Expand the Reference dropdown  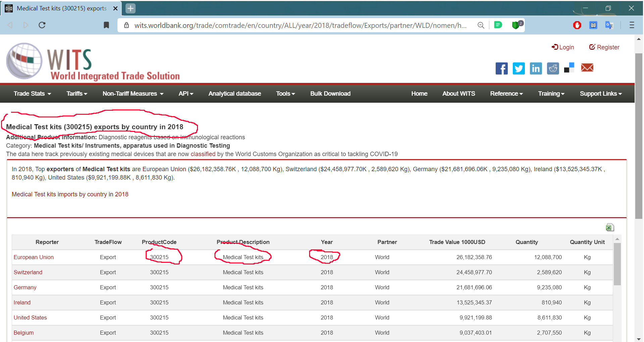(x=506, y=94)
